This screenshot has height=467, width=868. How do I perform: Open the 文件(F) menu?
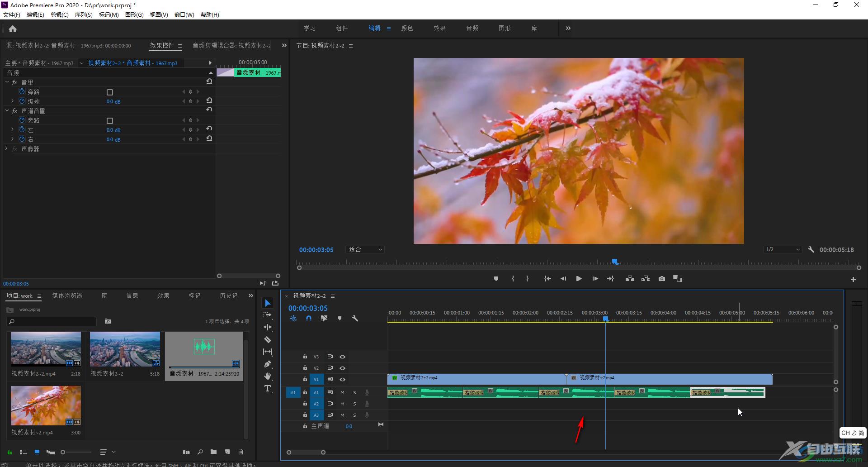(x=12, y=15)
